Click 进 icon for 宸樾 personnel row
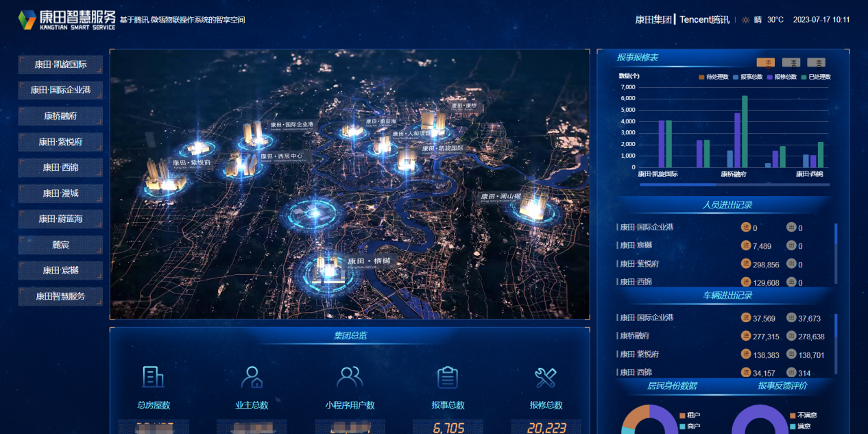The height and width of the screenshot is (434, 868). (x=746, y=245)
